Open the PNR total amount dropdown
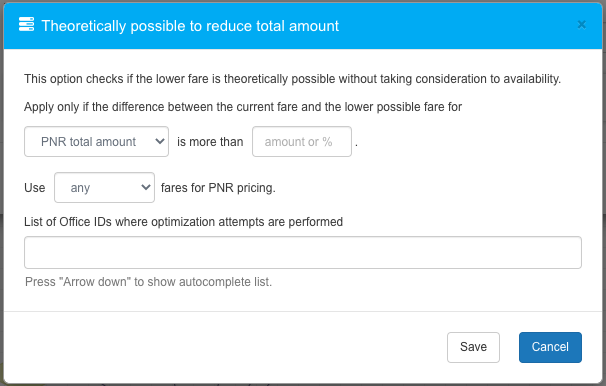Viewport: 606px width, 386px height. click(96, 141)
